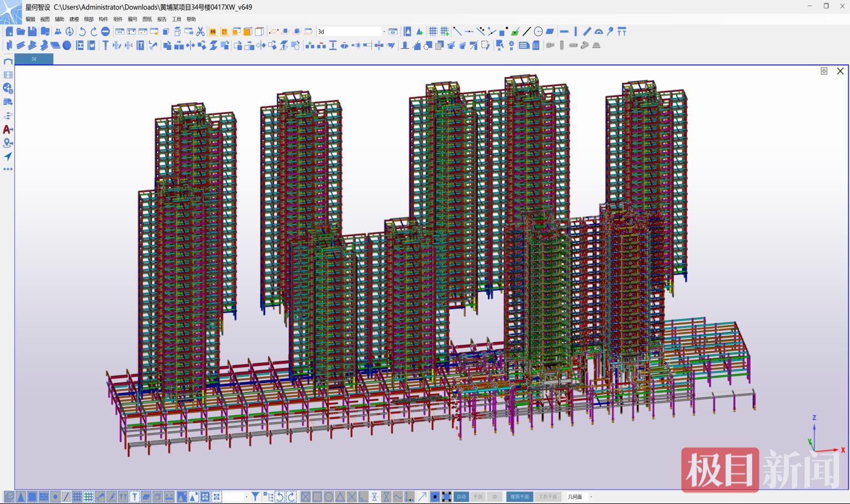Expand the 几何面 dropdown in status bar
Screen dimensions: 850x504
click(x=591, y=497)
